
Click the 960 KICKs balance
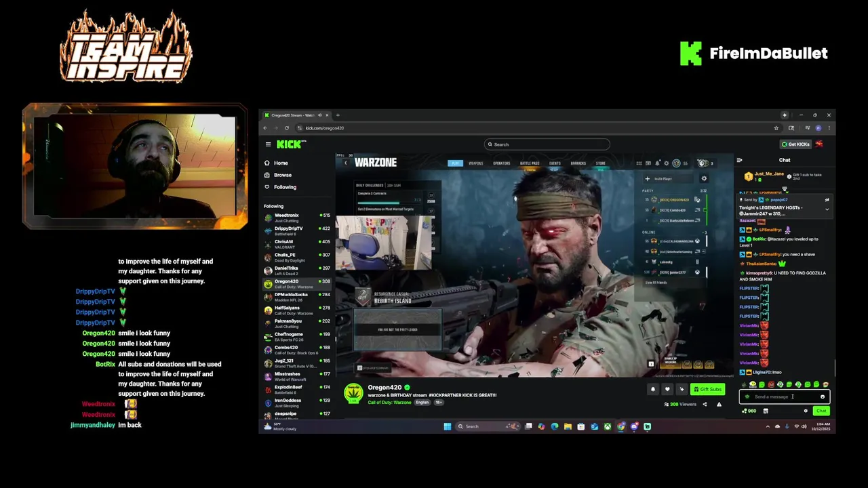pyautogui.click(x=749, y=411)
